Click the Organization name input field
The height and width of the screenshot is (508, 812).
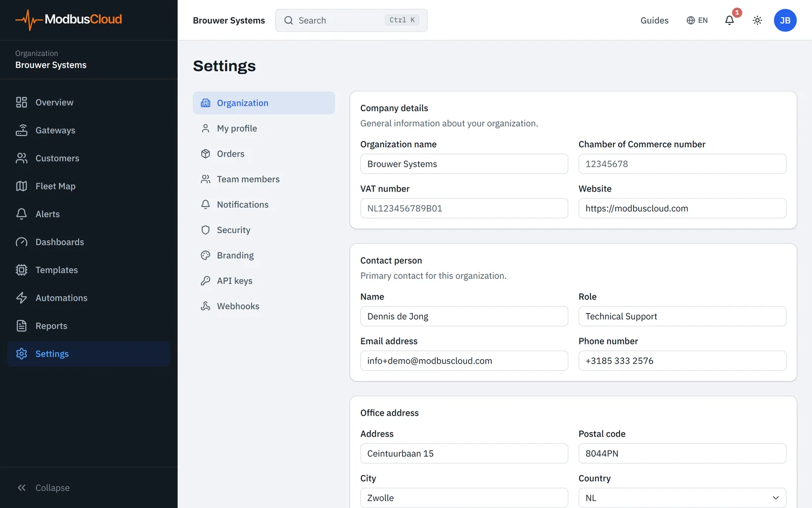[x=464, y=164]
